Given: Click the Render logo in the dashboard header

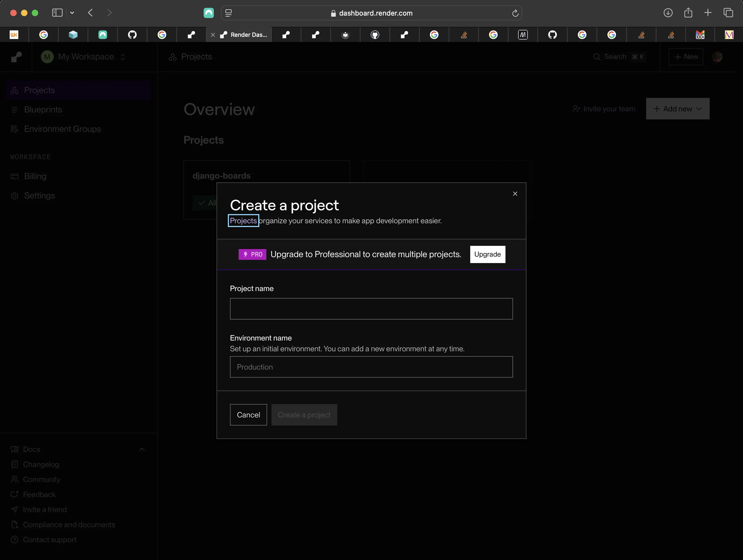Looking at the screenshot, I should click(16, 57).
